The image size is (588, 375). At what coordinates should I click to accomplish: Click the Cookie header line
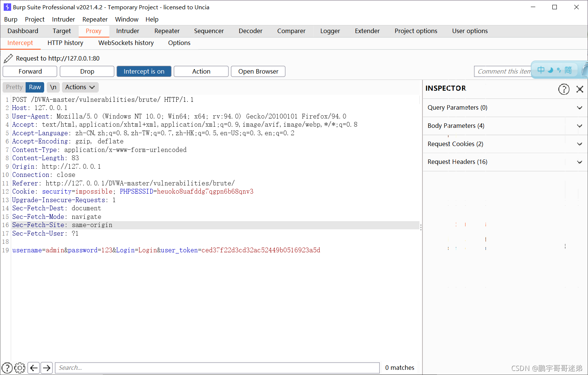pyautogui.click(x=133, y=191)
